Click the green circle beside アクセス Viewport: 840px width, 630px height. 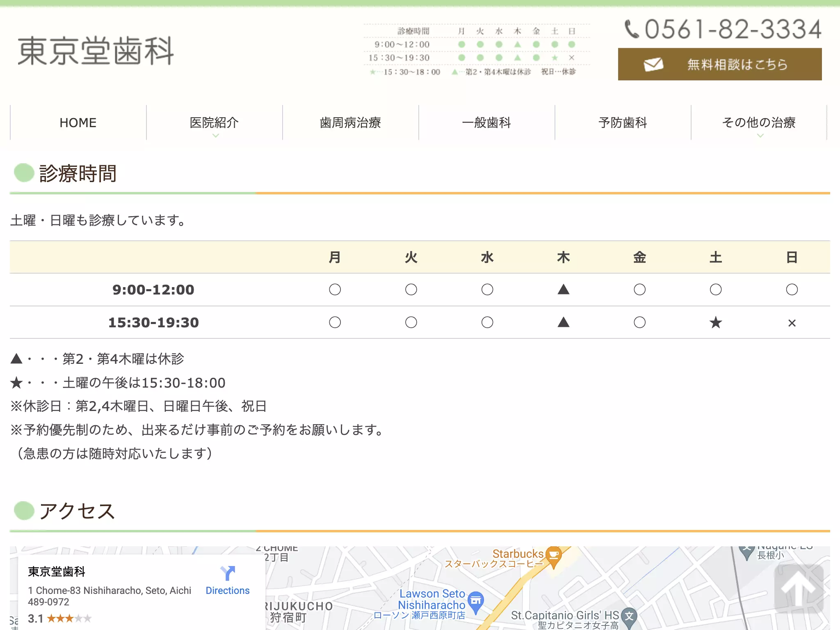[24, 511]
